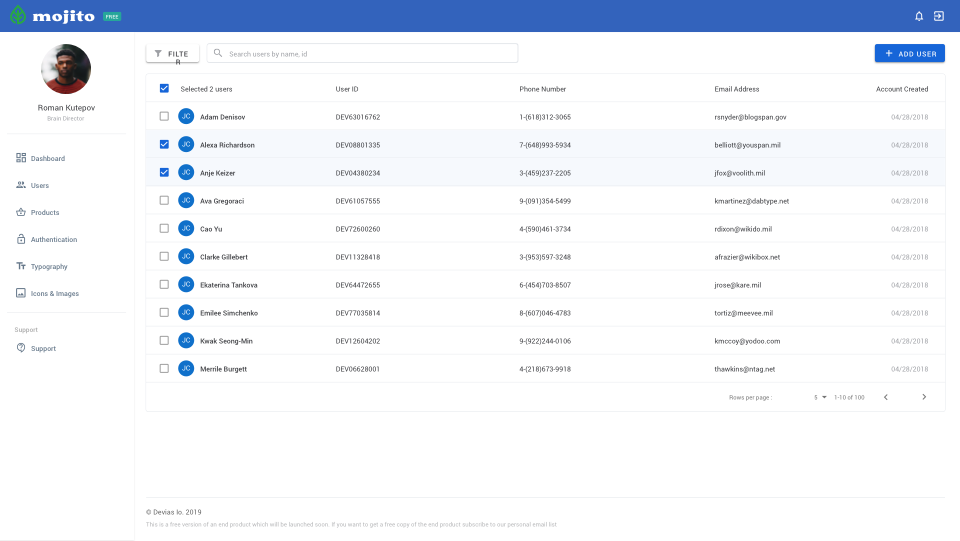This screenshot has width=960, height=541.
Task: Uncheck the Alexa Richardson row checkbox
Action: [x=164, y=145]
